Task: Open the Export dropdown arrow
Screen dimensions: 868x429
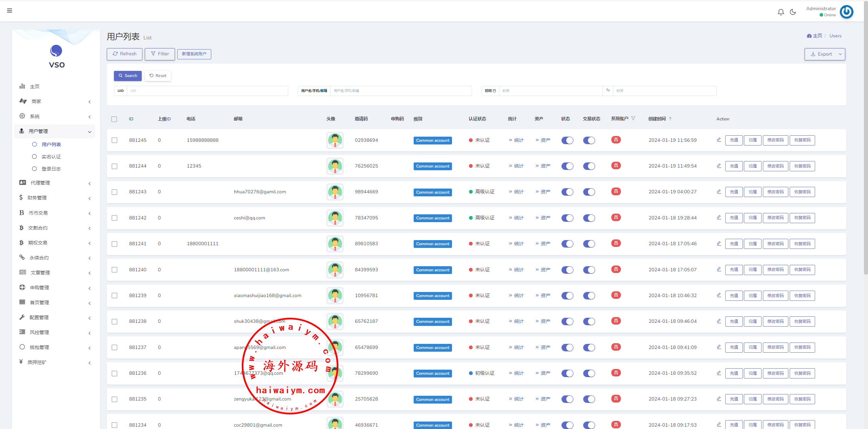Action: coord(840,54)
